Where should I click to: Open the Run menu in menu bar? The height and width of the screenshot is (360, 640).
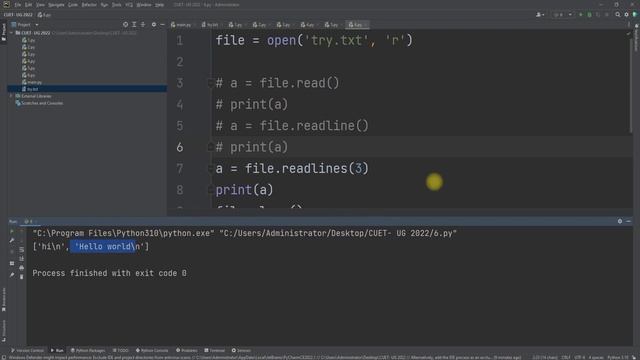click(104, 5)
